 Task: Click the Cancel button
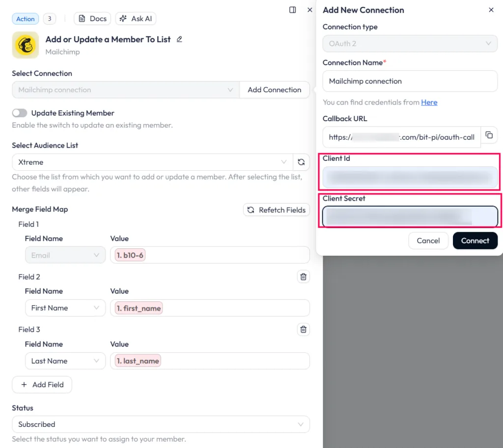(428, 240)
